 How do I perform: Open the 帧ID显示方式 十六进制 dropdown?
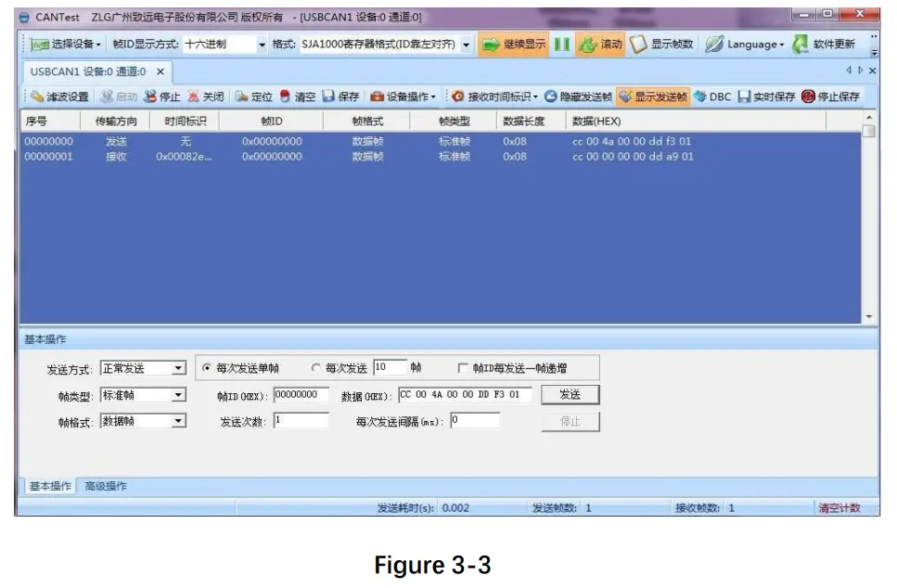pos(262,45)
